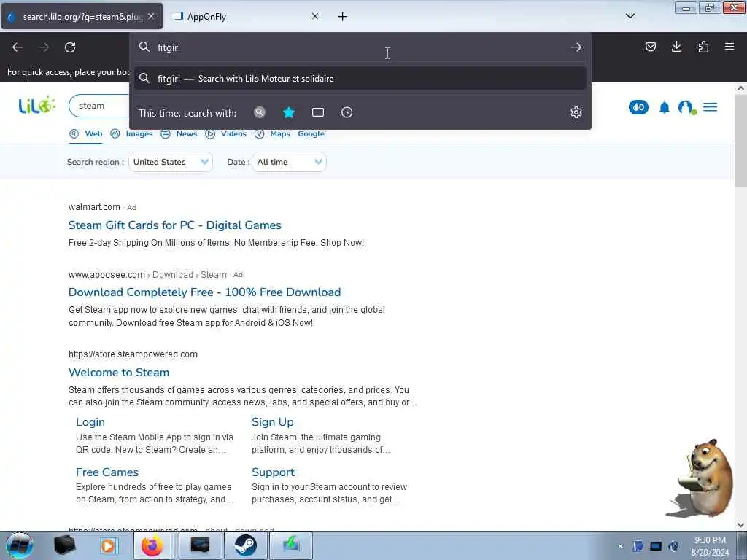Viewport: 747px width, 560px height.
Task: Open Lilo notifications bell
Action: point(664,108)
